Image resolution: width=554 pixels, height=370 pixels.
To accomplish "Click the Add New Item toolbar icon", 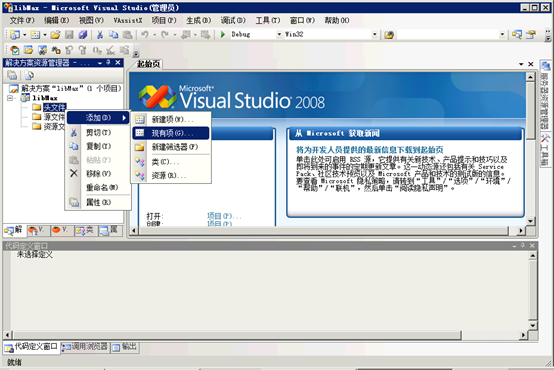I will 35,34.
